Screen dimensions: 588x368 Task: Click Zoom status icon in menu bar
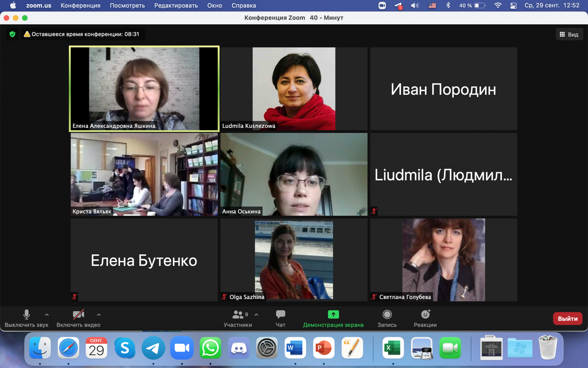click(x=382, y=5)
